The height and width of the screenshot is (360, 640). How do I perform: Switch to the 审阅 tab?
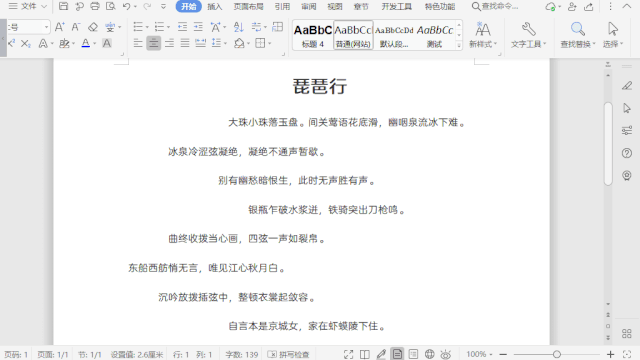pyautogui.click(x=309, y=7)
